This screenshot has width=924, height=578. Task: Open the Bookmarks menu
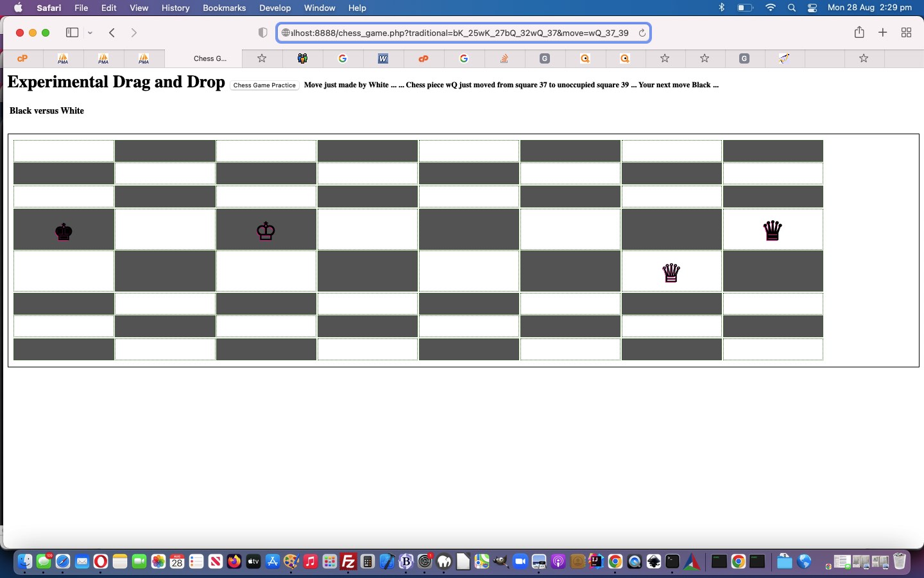[225, 8]
